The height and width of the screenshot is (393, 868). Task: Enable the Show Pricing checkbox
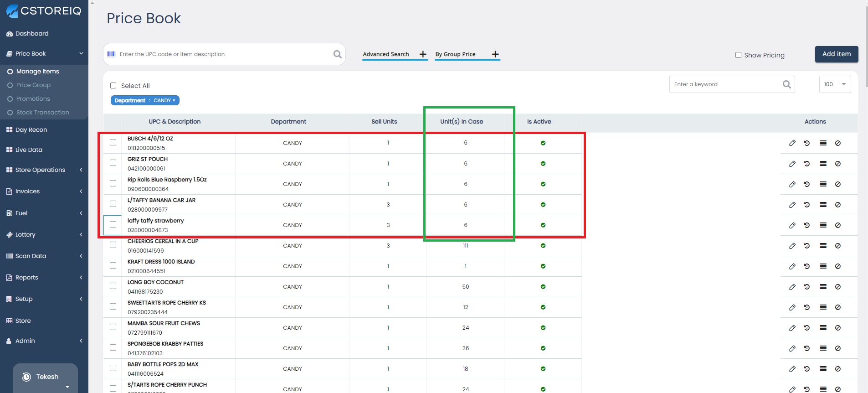coord(738,55)
